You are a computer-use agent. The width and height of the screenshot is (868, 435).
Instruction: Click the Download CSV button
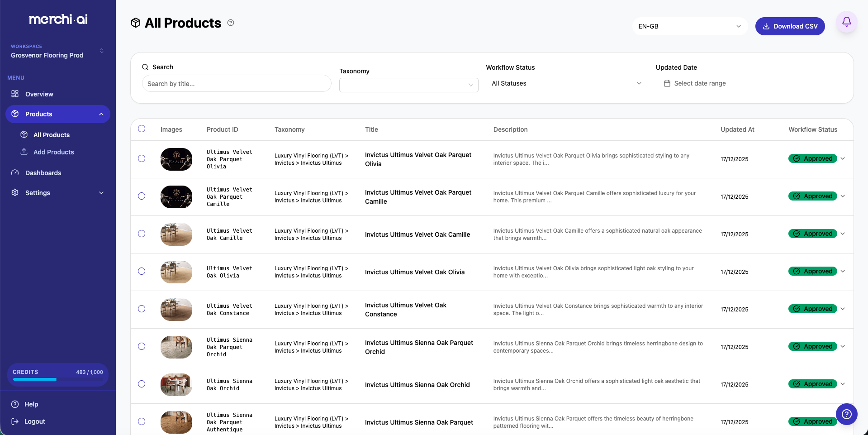coord(790,26)
